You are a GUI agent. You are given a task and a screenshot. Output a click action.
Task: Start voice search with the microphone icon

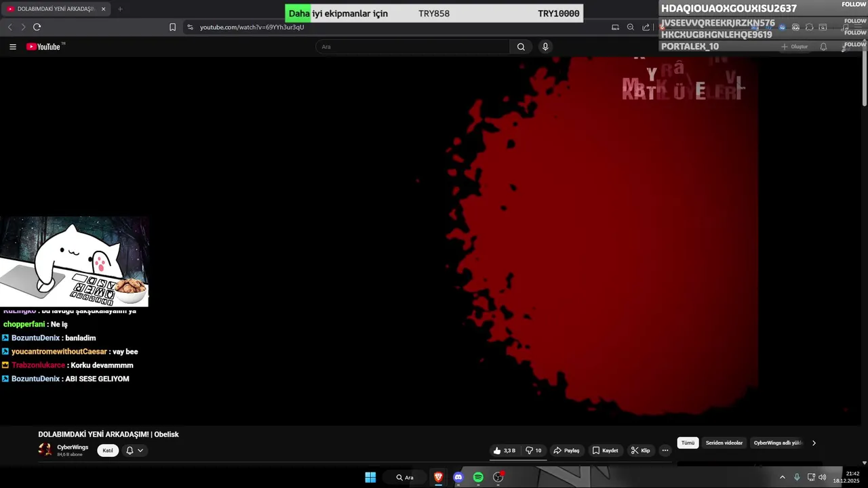(545, 47)
